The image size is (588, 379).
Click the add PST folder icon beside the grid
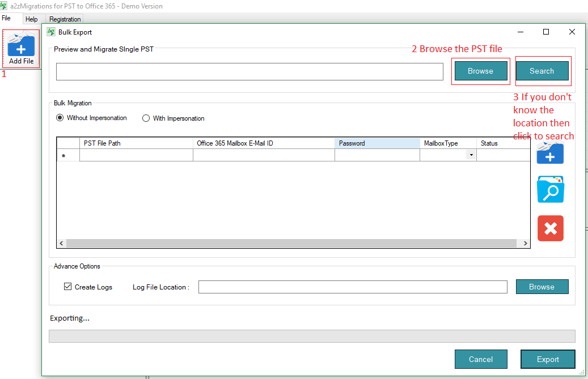550,153
